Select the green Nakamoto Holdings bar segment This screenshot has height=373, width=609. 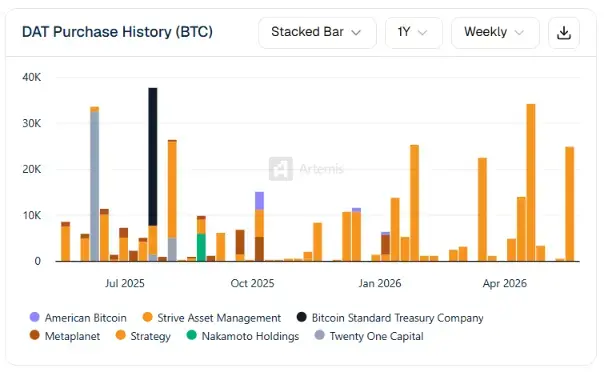(x=201, y=248)
